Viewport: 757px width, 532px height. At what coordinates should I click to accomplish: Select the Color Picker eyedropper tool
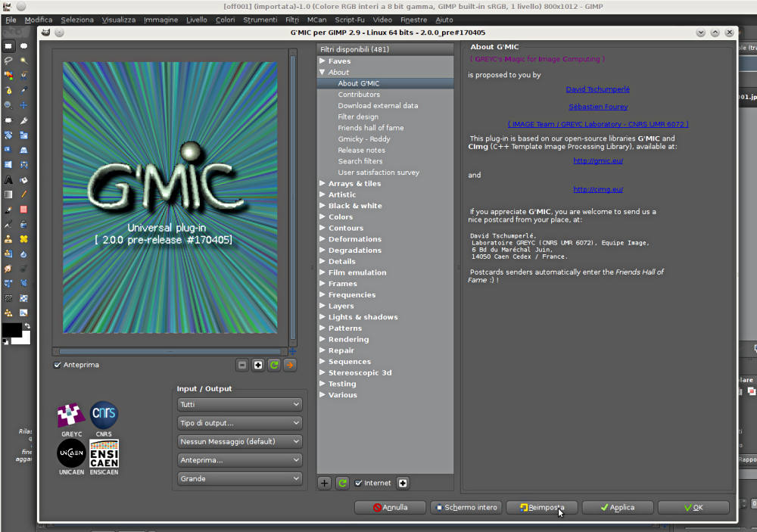pyautogui.click(x=23, y=90)
